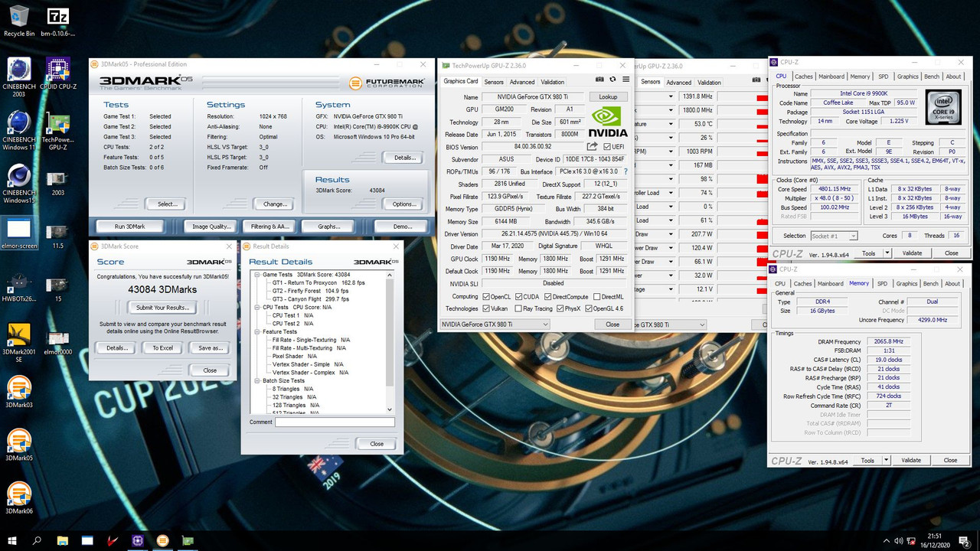
Task: Toggle the CUDA checkbox
Action: [518, 296]
